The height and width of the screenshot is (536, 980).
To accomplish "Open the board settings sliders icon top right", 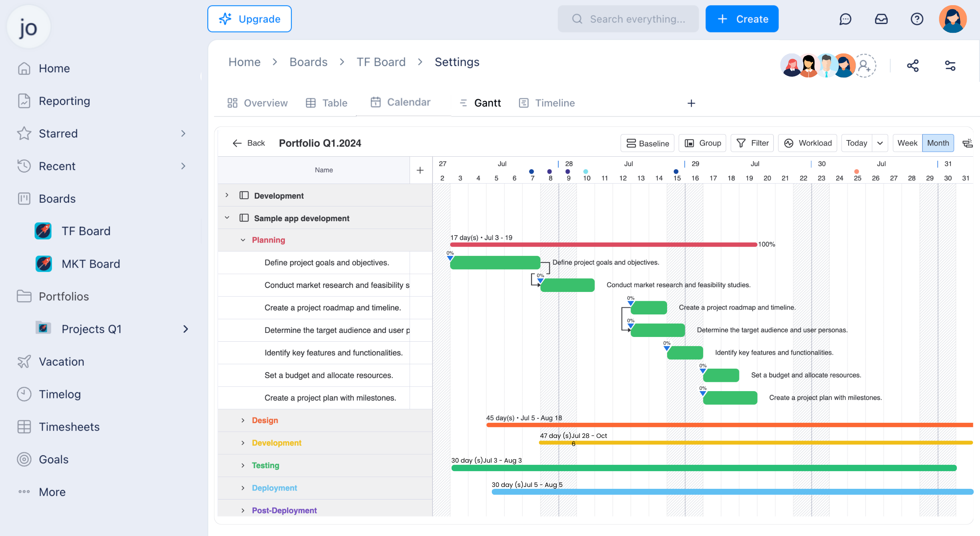I will [x=950, y=66].
